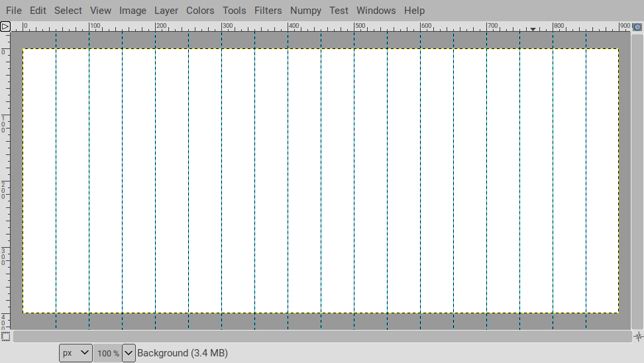Open the Layer menu
This screenshot has width=644, height=363.
[166, 10]
